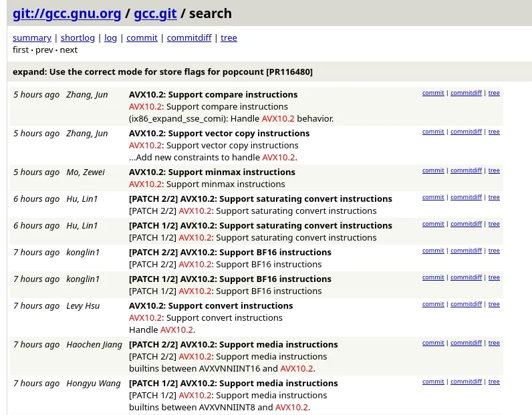Open the gcc.git project link
This screenshot has width=532, height=415.
tap(155, 13)
